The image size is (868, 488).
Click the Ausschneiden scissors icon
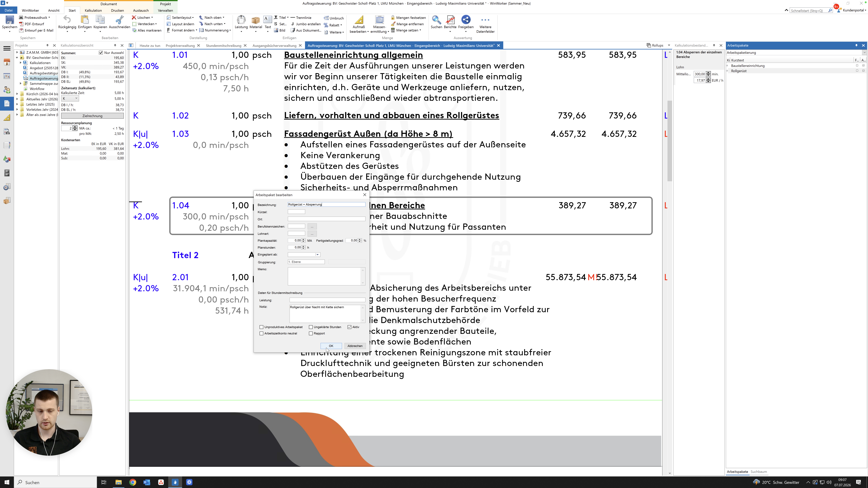(119, 20)
